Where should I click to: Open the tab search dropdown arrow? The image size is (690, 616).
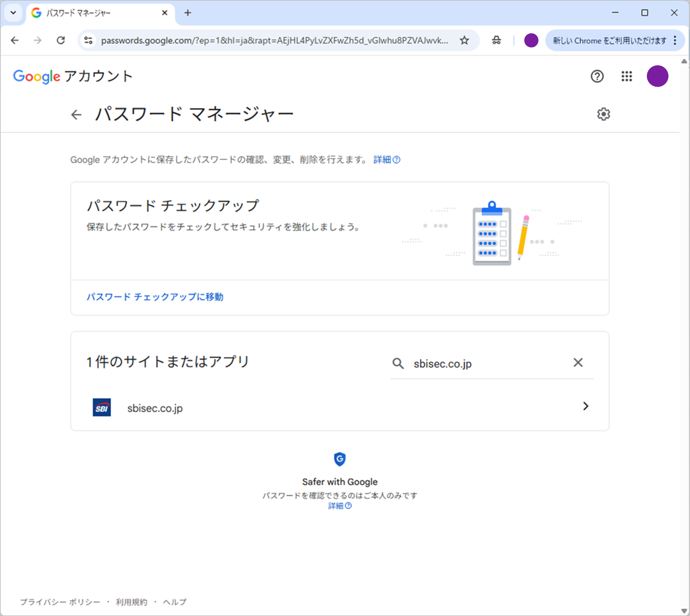pyautogui.click(x=13, y=13)
